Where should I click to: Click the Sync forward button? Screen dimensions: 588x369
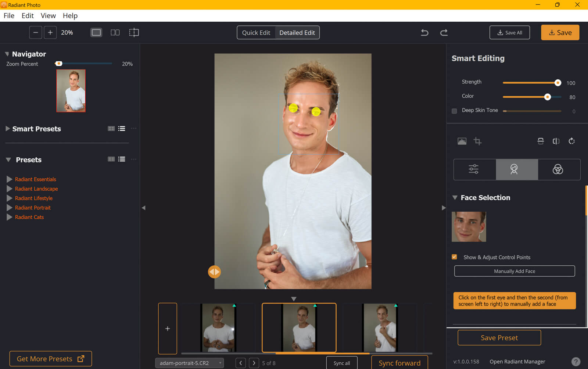399,363
